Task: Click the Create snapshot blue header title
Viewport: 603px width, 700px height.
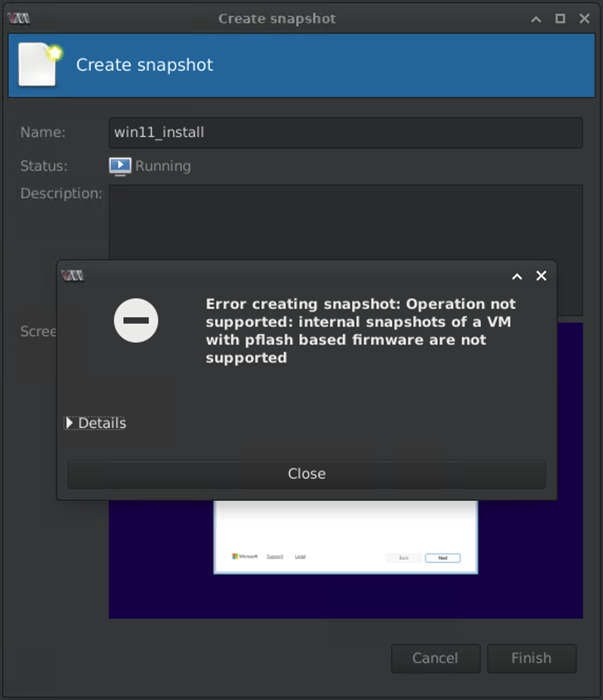Action: 144,65
